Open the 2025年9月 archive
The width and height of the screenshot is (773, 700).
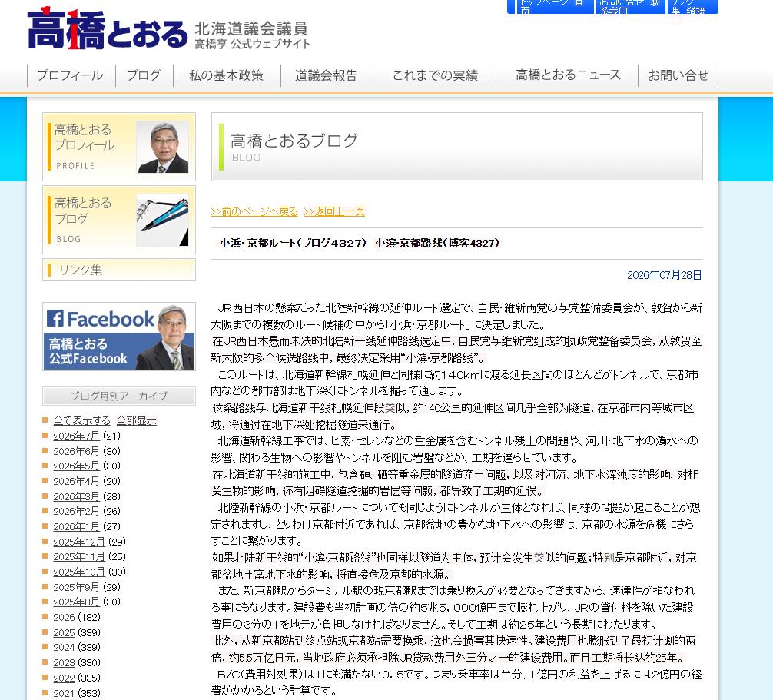click(x=76, y=587)
